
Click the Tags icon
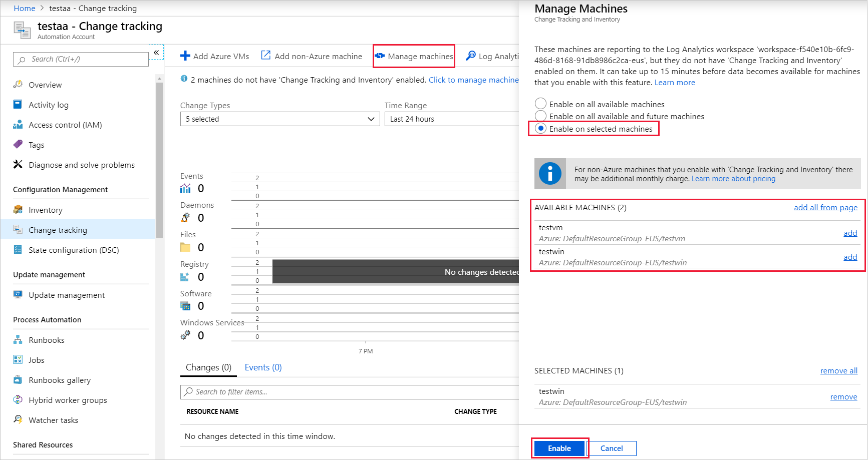[x=18, y=144]
